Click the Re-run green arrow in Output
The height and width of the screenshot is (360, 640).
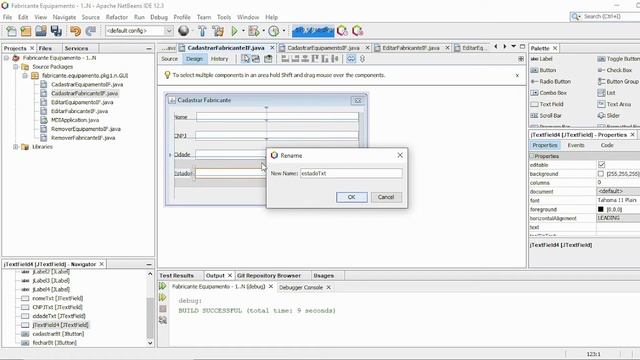pos(163,286)
